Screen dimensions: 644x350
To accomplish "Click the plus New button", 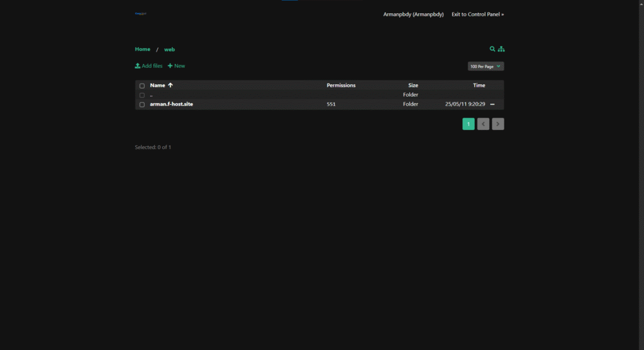I will coord(176,66).
